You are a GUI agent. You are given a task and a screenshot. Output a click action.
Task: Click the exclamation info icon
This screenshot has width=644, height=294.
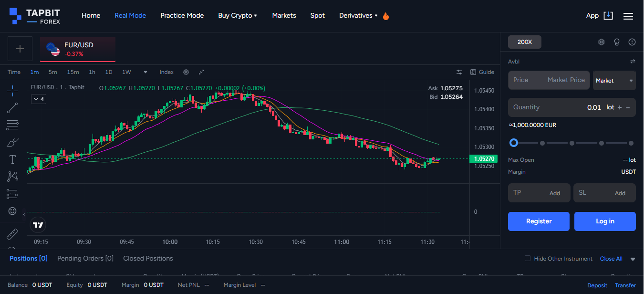(632, 42)
